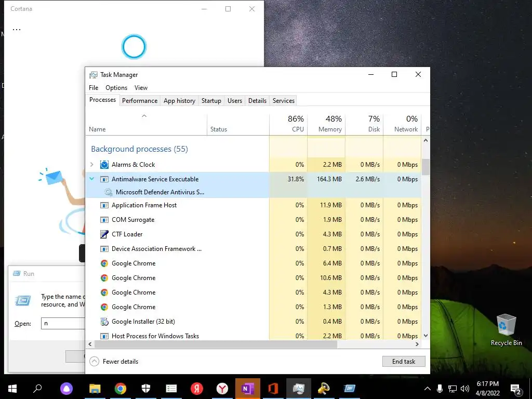Click the Host Process for Windows Tasks icon
This screenshot has width=532, height=399.
coord(104,336)
